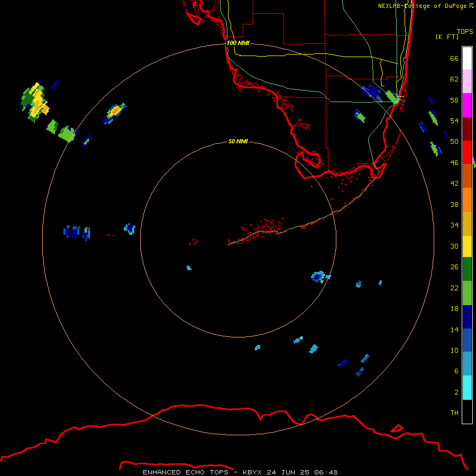Click the "[K FT]" units label
Screen dimensions: 476x476
(447, 36)
